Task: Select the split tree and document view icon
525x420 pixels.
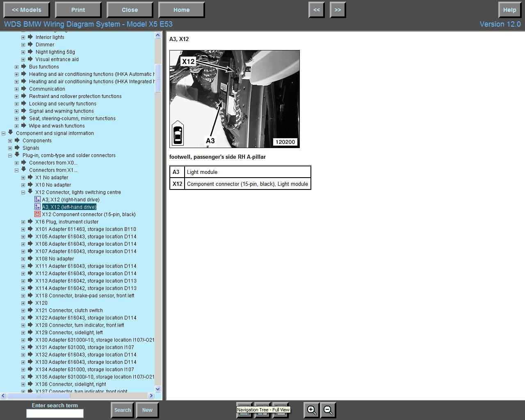Action: pyautogui.click(x=262, y=410)
